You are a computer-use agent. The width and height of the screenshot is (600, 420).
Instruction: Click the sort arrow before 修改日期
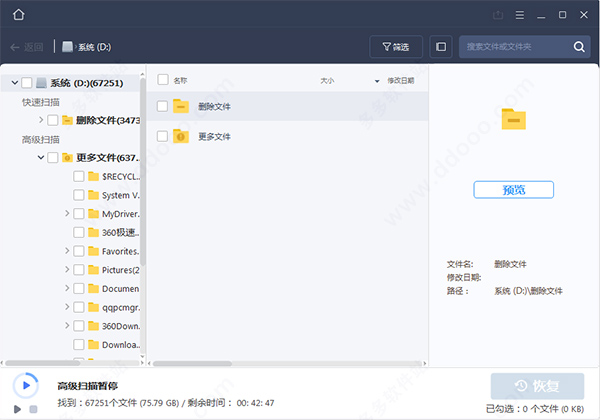point(377,81)
